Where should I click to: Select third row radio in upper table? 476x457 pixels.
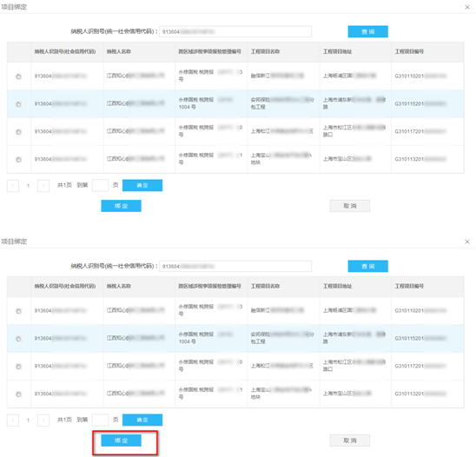[x=18, y=132]
